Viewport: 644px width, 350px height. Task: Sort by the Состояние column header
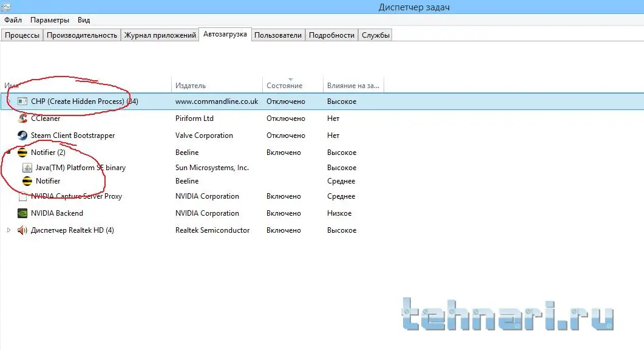293,86
